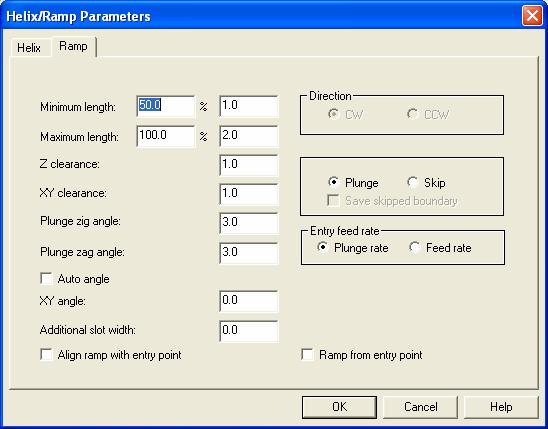The image size is (548, 429).
Task: Click the Cancel button
Action: pyautogui.click(x=420, y=407)
